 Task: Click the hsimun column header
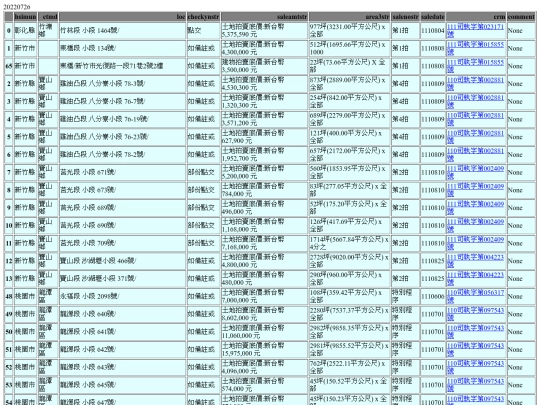point(25,17)
